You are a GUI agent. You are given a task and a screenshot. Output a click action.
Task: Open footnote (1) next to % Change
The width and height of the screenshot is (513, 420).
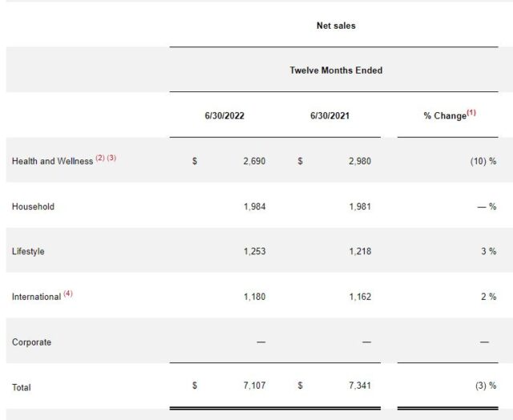pos(471,113)
